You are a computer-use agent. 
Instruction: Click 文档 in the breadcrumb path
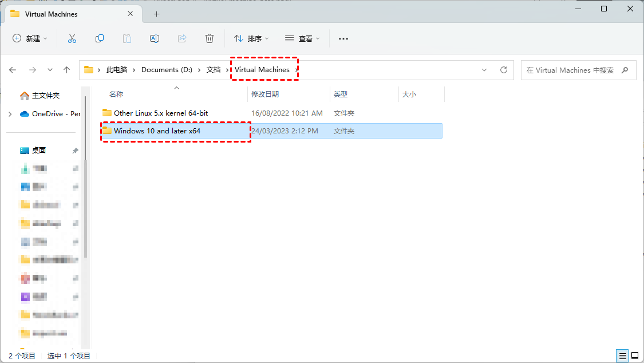pyautogui.click(x=213, y=70)
